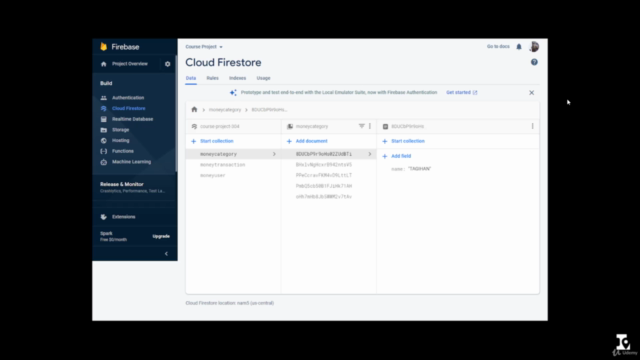Open Functions in sidebar
The width and height of the screenshot is (640, 360).
tap(122, 151)
